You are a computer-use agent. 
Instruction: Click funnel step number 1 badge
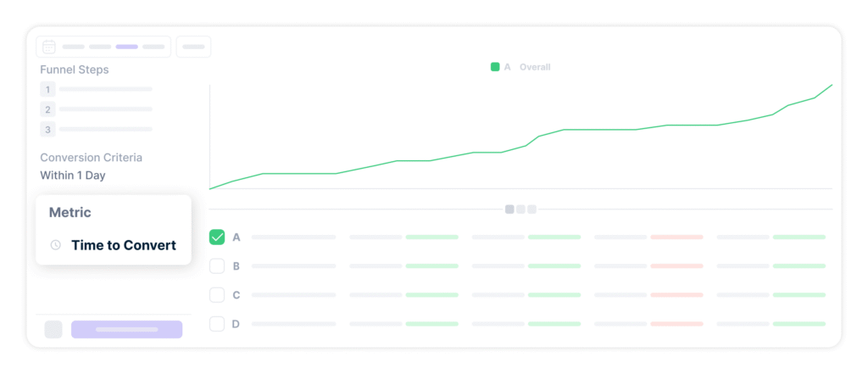pos(47,89)
